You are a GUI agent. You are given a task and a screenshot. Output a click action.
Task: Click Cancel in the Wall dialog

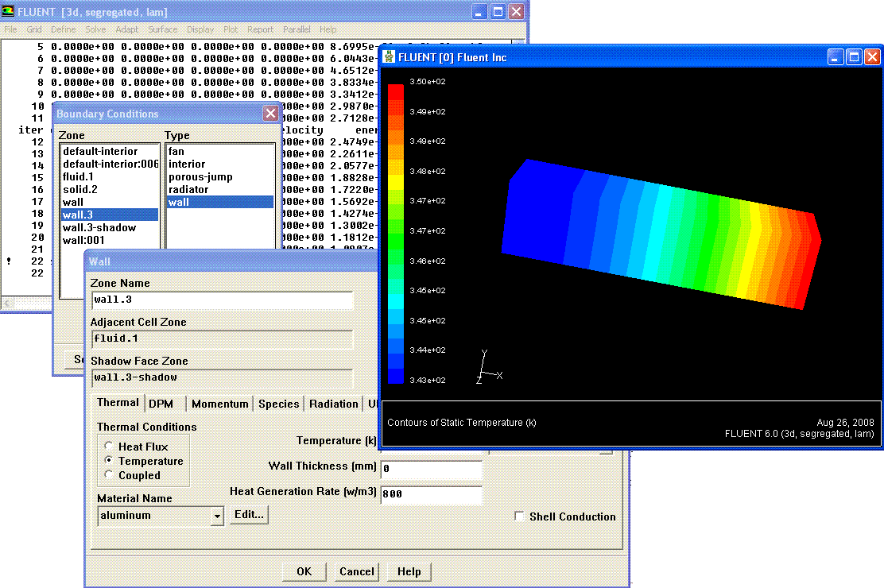356,571
